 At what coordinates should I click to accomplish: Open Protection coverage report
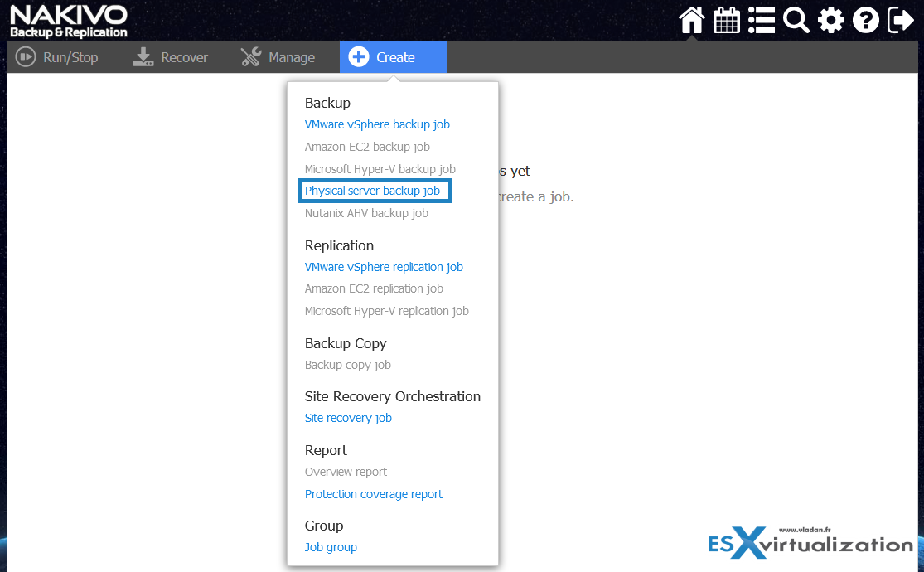[x=374, y=494]
